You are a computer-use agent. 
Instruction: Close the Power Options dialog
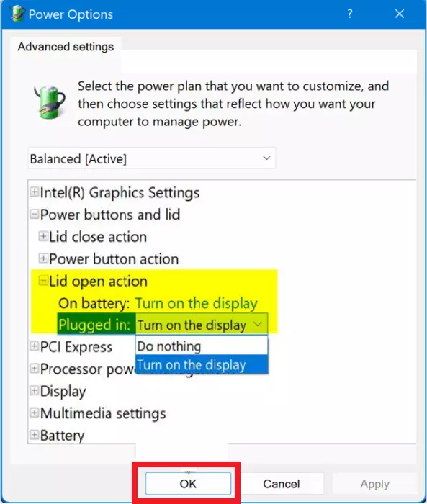tap(400, 14)
